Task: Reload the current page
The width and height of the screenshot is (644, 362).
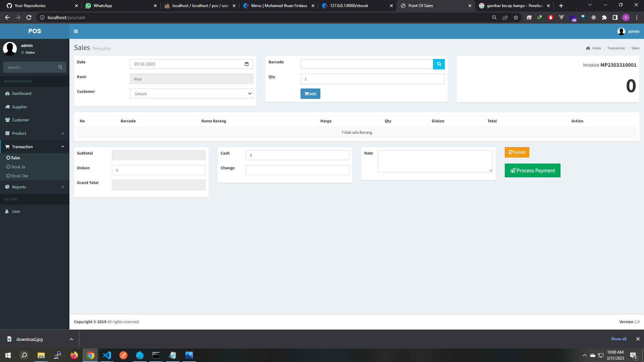Action: 29,17
